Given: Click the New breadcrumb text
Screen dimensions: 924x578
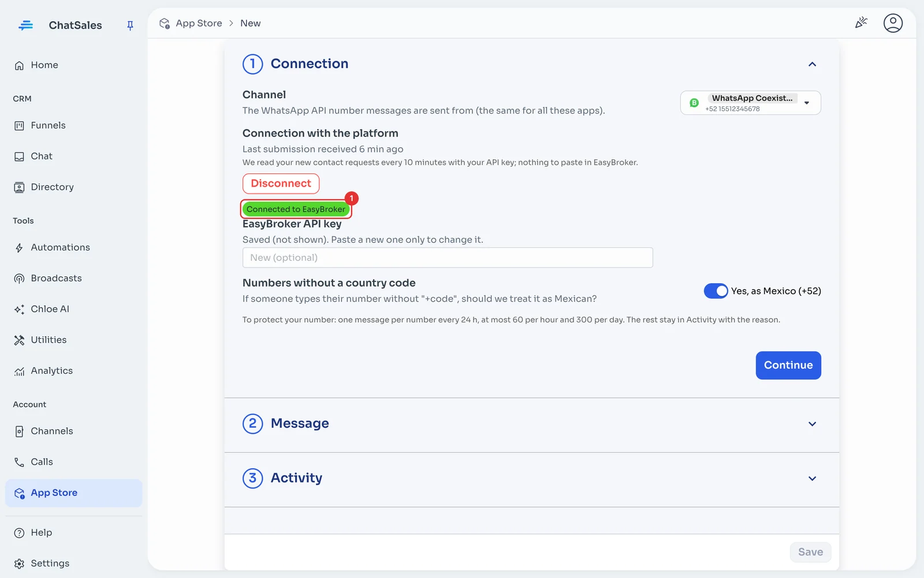Looking at the screenshot, I should 250,23.
